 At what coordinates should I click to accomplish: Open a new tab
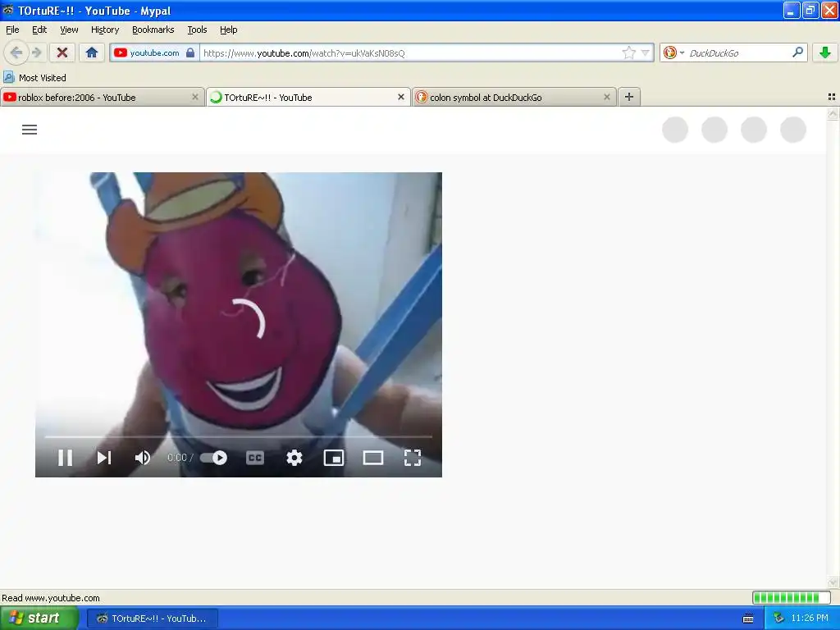coord(629,97)
